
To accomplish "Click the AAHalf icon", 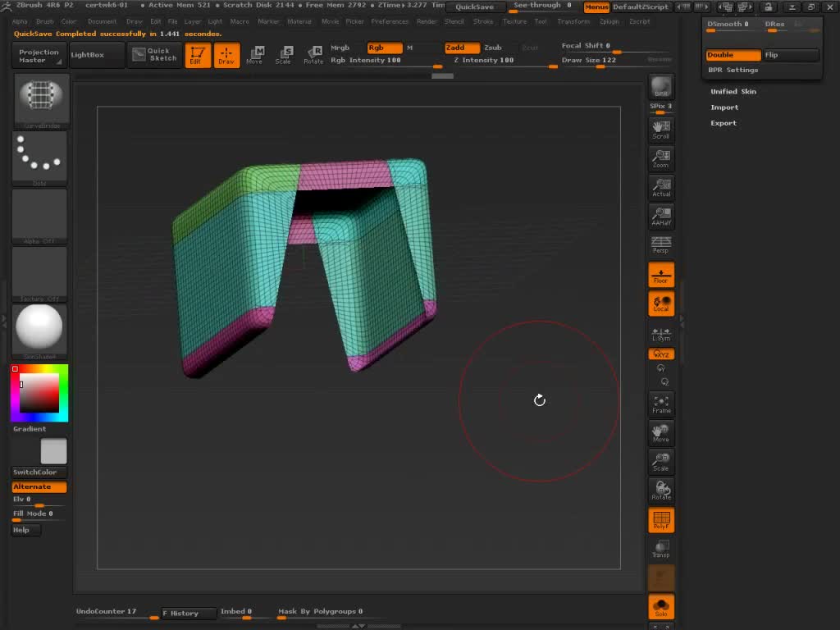I will click(661, 217).
